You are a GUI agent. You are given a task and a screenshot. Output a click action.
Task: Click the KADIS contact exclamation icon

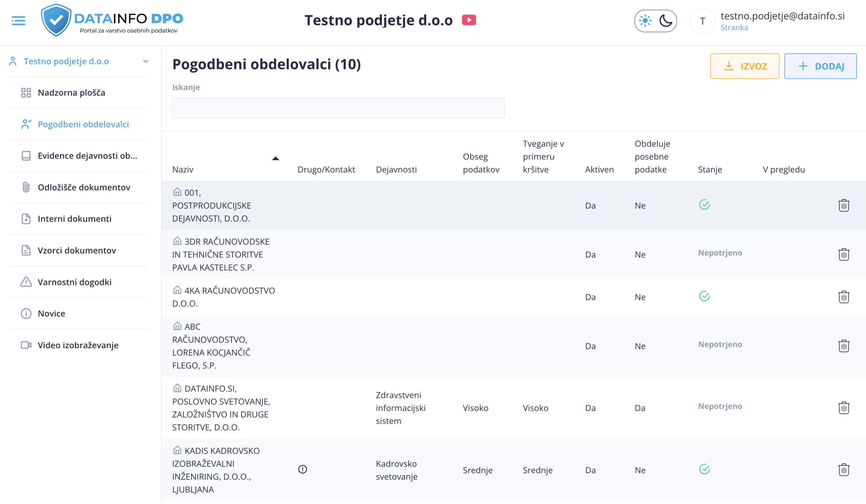[302, 469]
